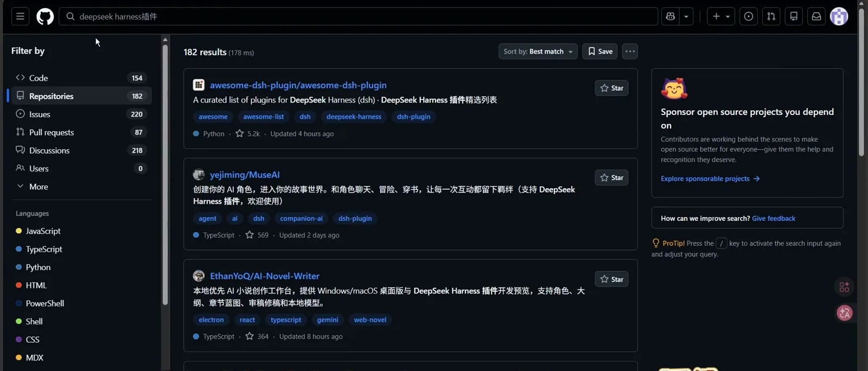Click the yejiming user avatar
Viewport: 868px width, 371px height.
point(199,174)
